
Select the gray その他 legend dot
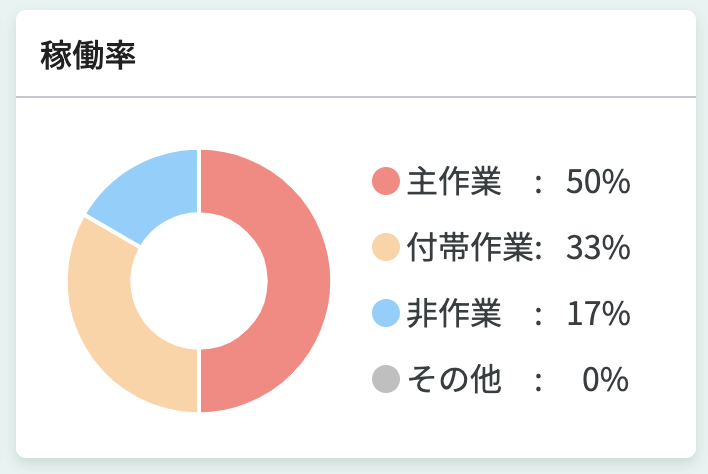coord(386,379)
